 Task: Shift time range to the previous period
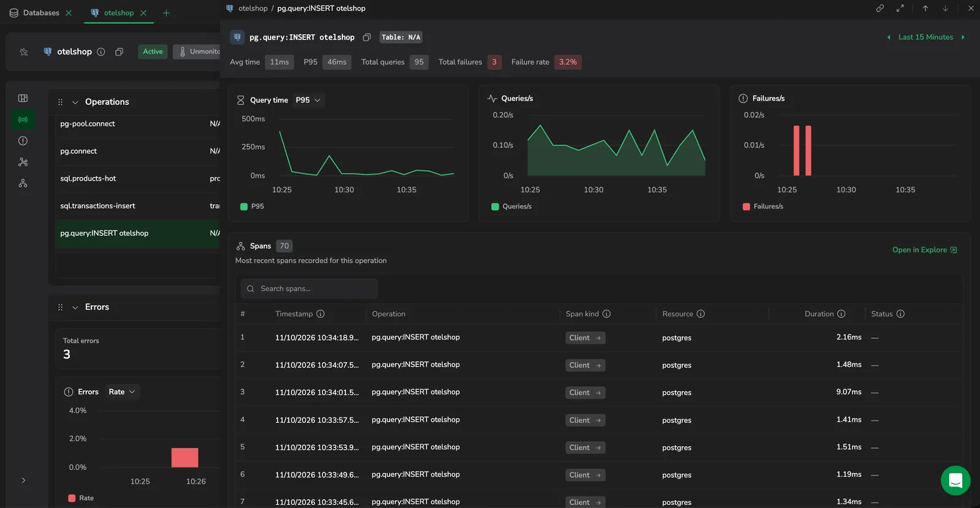pyautogui.click(x=889, y=37)
